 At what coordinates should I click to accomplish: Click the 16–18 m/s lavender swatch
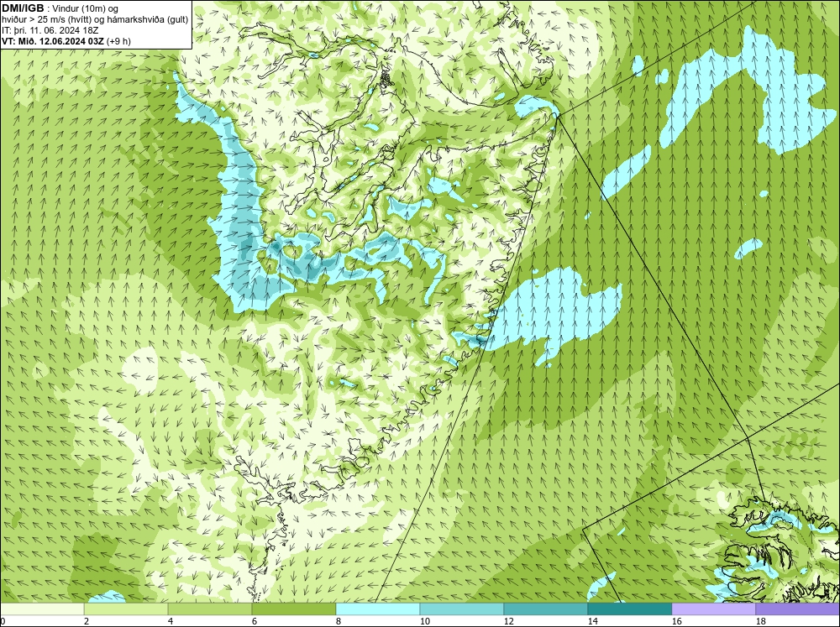[x=713, y=609]
